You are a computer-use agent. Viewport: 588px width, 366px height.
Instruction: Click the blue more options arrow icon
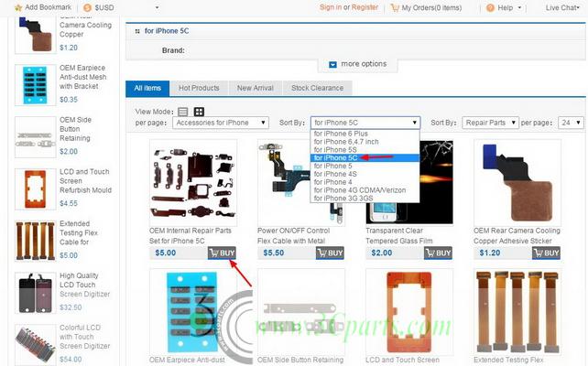point(332,64)
